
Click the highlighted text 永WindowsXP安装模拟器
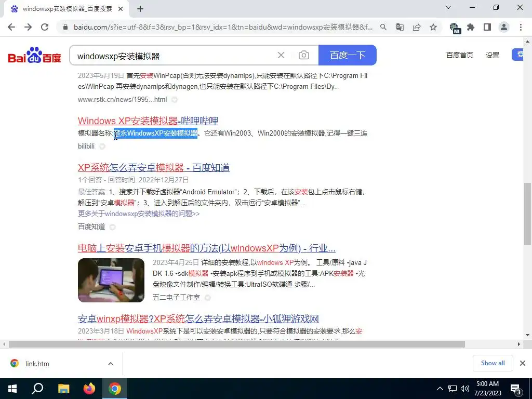[155, 133]
